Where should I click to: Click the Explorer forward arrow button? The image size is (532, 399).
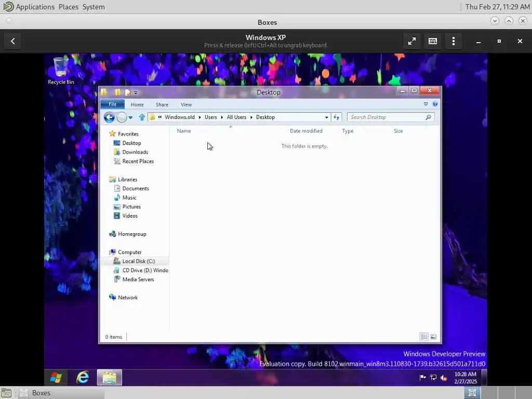pos(122,117)
